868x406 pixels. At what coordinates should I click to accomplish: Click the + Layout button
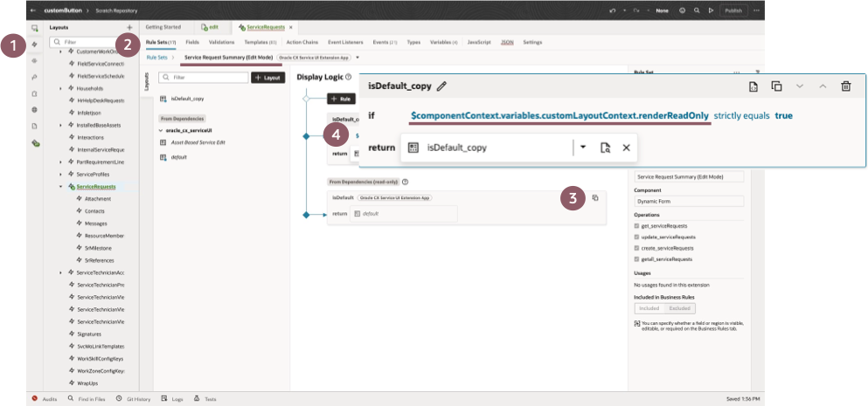(x=268, y=78)
